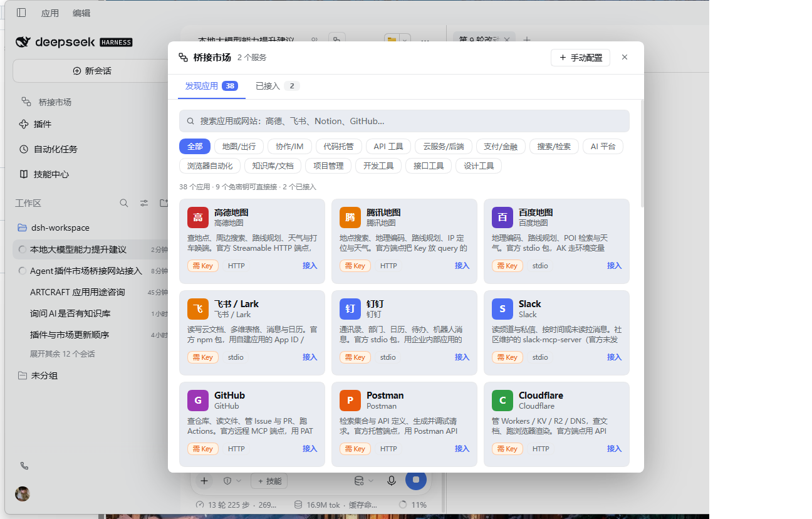
Task: Stop generation with the blue stop button
Action: pos(416,480)
